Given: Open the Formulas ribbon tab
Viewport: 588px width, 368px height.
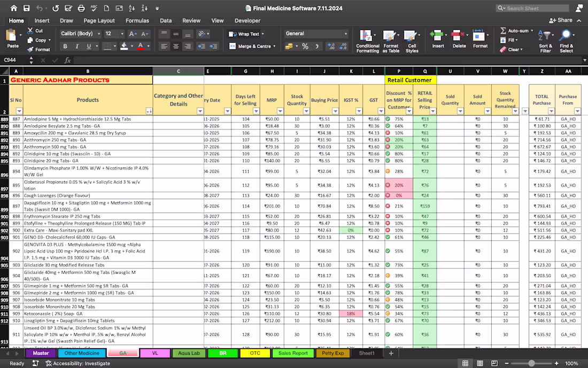Looking at the screenshot, I should (137, 21).
